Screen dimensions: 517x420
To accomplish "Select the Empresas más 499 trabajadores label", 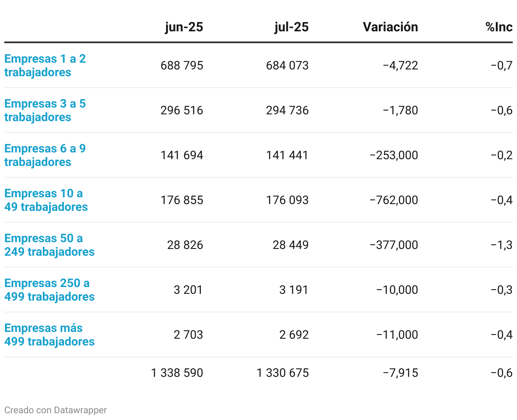I will pyautogui.click(x=50, y=335).
